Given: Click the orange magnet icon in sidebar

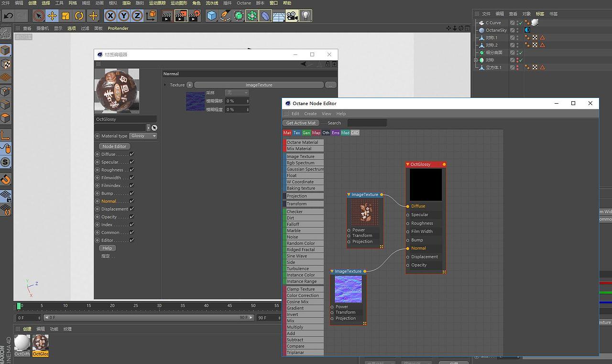Looking at the screenshot, I should coord(5,179).
